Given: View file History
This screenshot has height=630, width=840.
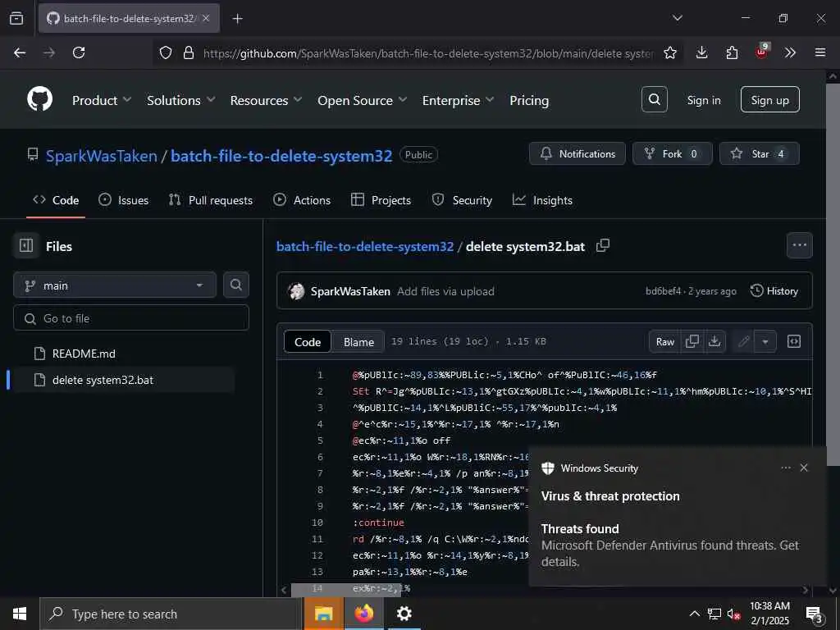Looking at the screenshot, I should coord(774,291).
